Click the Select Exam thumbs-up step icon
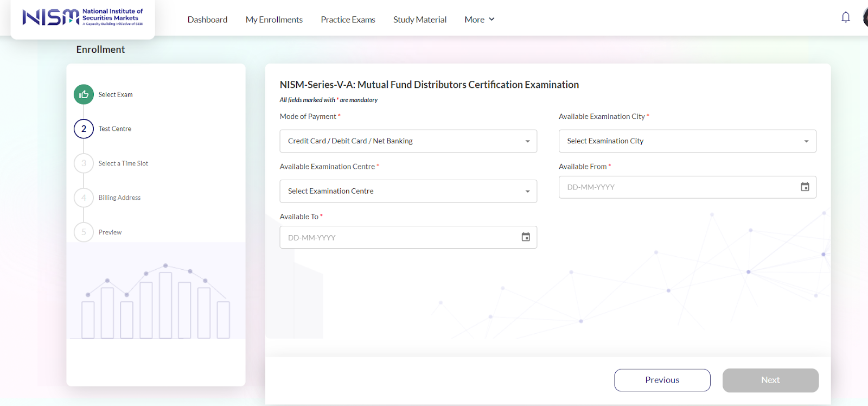This screenshot has height=406, width=868. [84, 94]
